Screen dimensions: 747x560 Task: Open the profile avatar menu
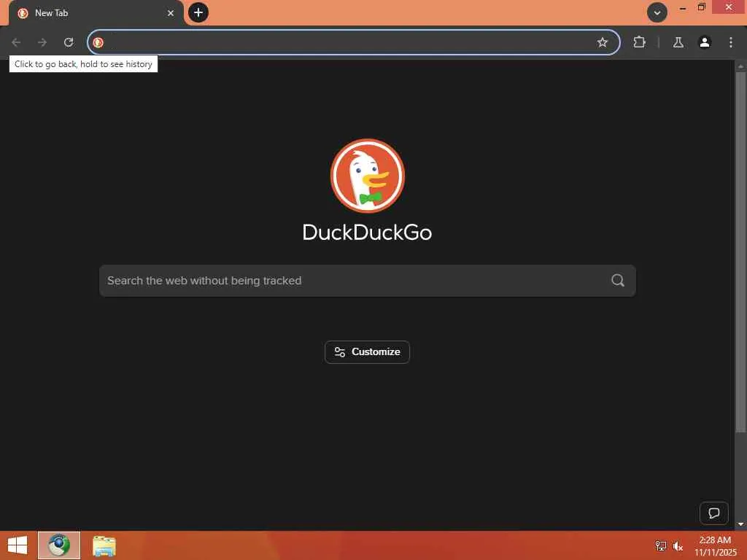pyautogui.click(x=705, y=42)
